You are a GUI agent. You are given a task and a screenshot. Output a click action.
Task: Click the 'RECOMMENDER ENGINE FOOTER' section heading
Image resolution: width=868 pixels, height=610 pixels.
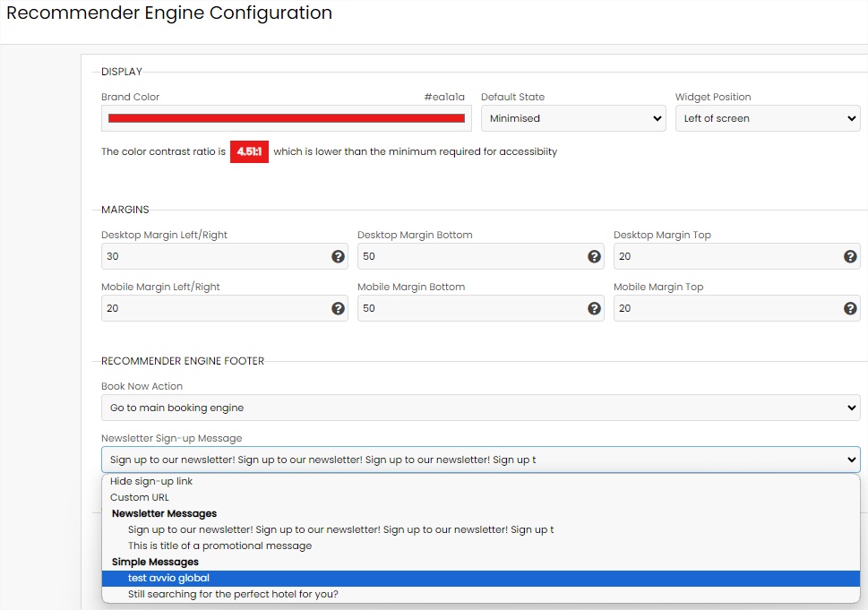pyautogui.click(x=183, y=361)
